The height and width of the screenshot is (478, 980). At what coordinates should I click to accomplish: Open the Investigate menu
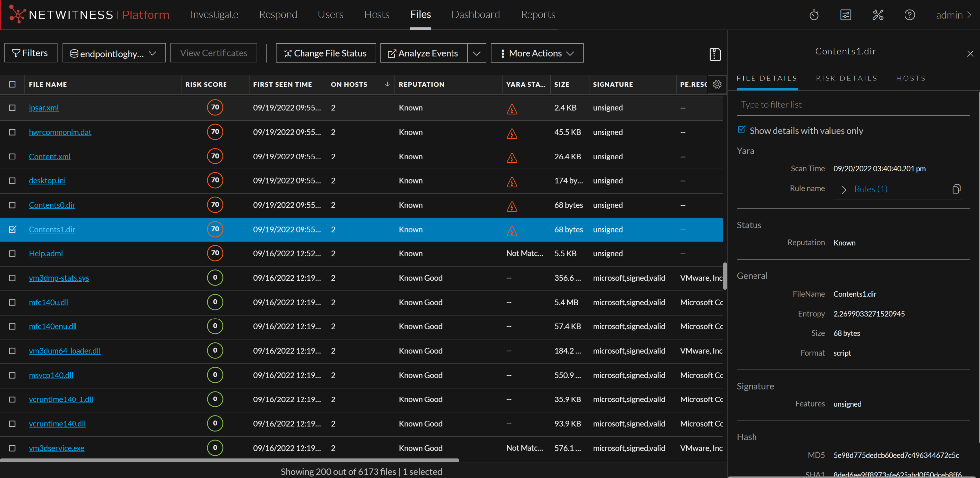click(x=214, y=14)
